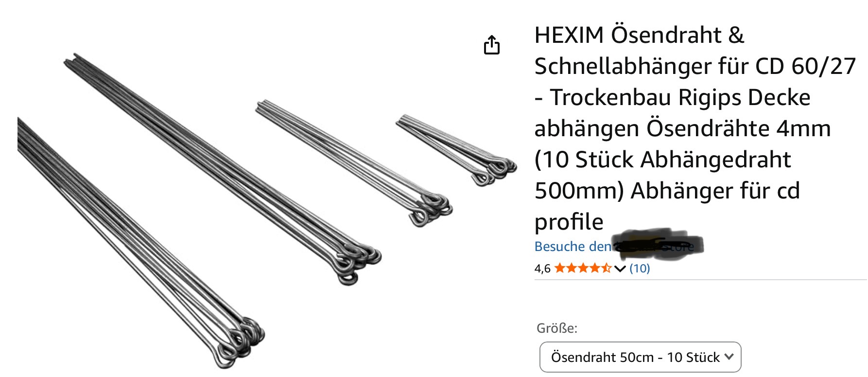Click the bottom-left wire bundle eyelets
868x377 pixels.
point(238,341)
